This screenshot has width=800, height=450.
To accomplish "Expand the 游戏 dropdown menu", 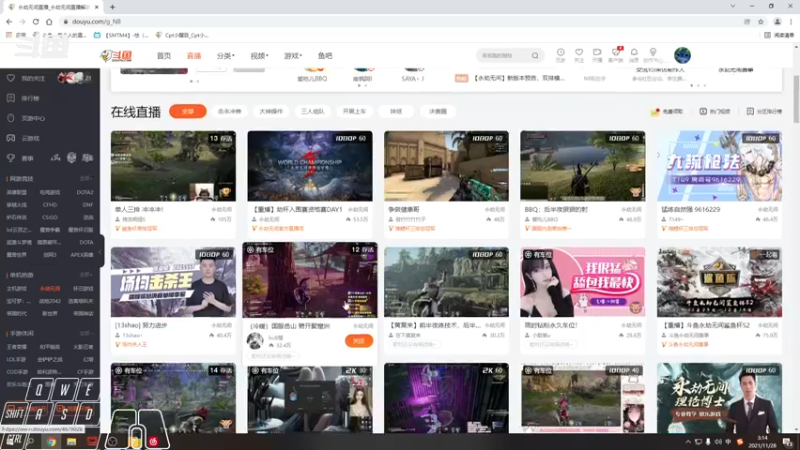I will [x=293, y=56].
